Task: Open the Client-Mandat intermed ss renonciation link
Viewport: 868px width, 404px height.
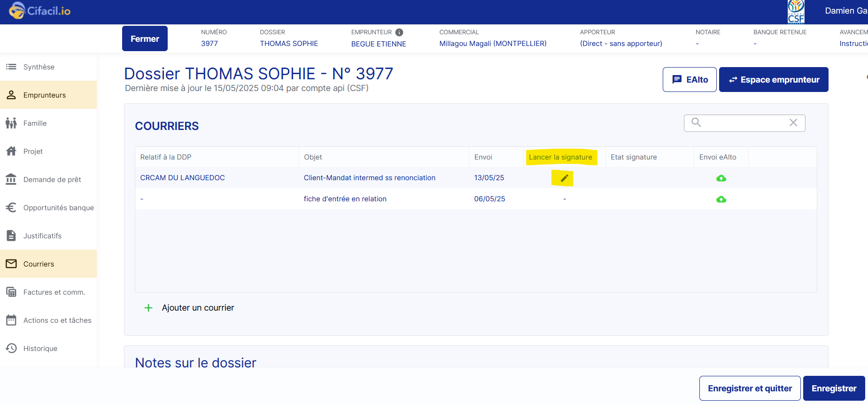Action: tap(369, 178)
